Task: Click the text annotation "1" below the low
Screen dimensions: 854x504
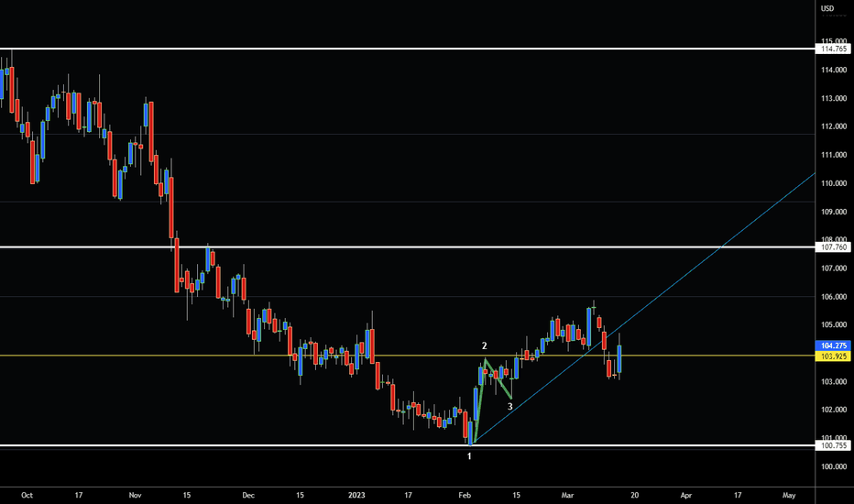Action: [x=469, y=456]
